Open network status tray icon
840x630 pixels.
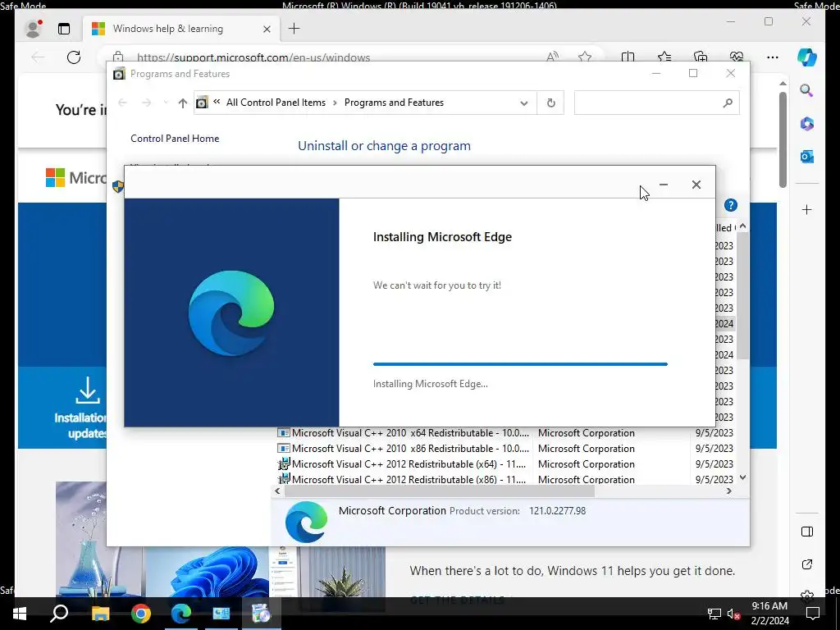click(714, 614)
